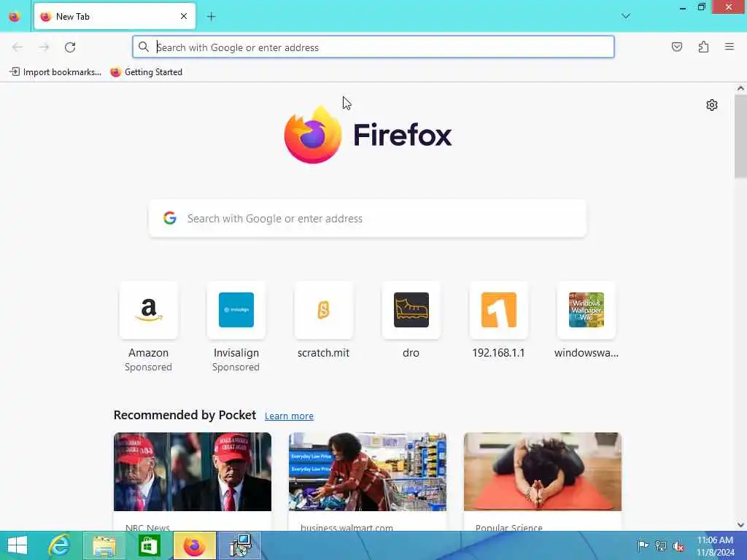Open the business.walmart.com story thumbnail
This screenshot has height=560, width=747.
(x=368, y=472)
